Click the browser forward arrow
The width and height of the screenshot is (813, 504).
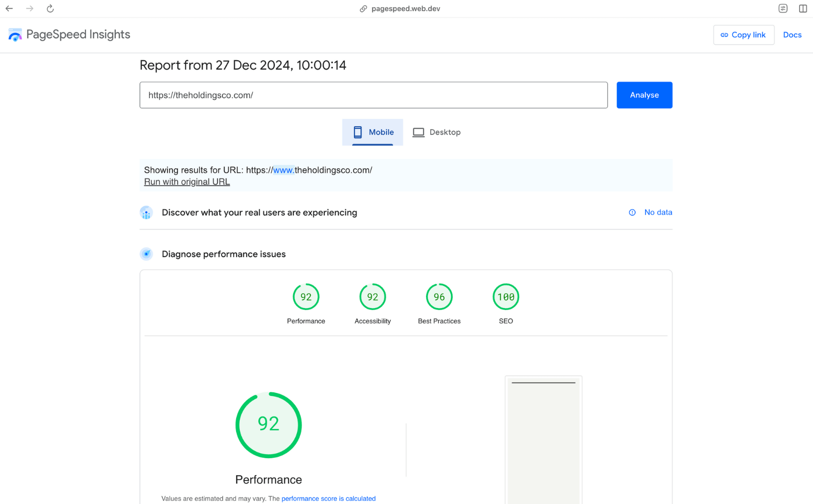pyautogui.click(x=30, y=8)
